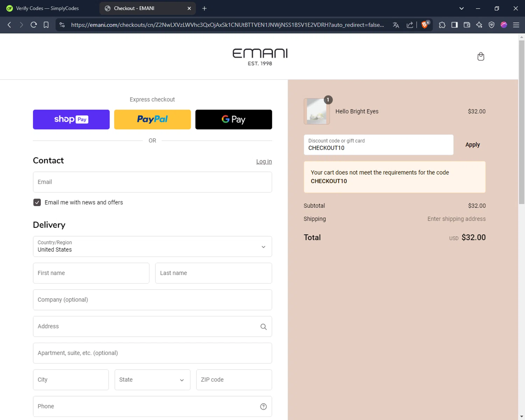Open the browser hamburger menu
525x420 pixels.
(516, 25)
